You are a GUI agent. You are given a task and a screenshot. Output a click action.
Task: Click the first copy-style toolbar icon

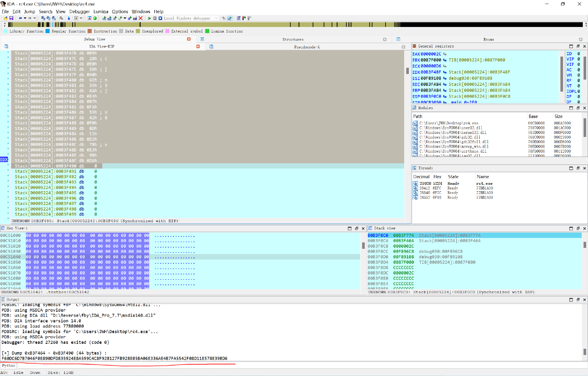[x=43, y=18]
